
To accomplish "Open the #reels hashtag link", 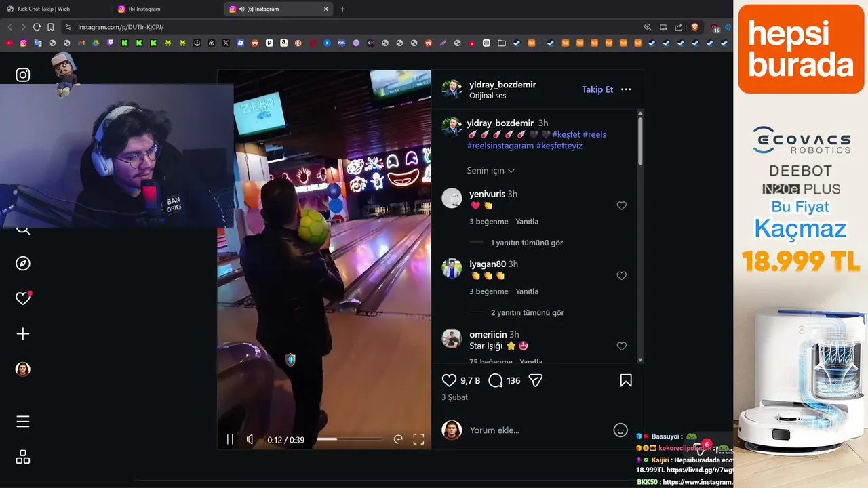I will pyautogui.click(x=595, y=134).
